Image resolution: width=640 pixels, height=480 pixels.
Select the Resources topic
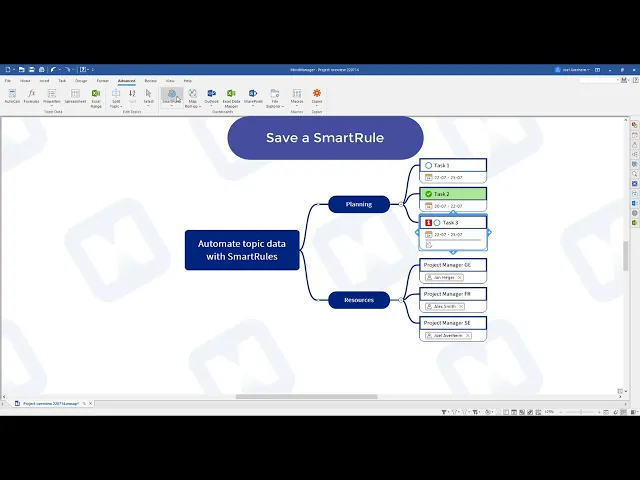pyautogui.click(x=359, y=300)
